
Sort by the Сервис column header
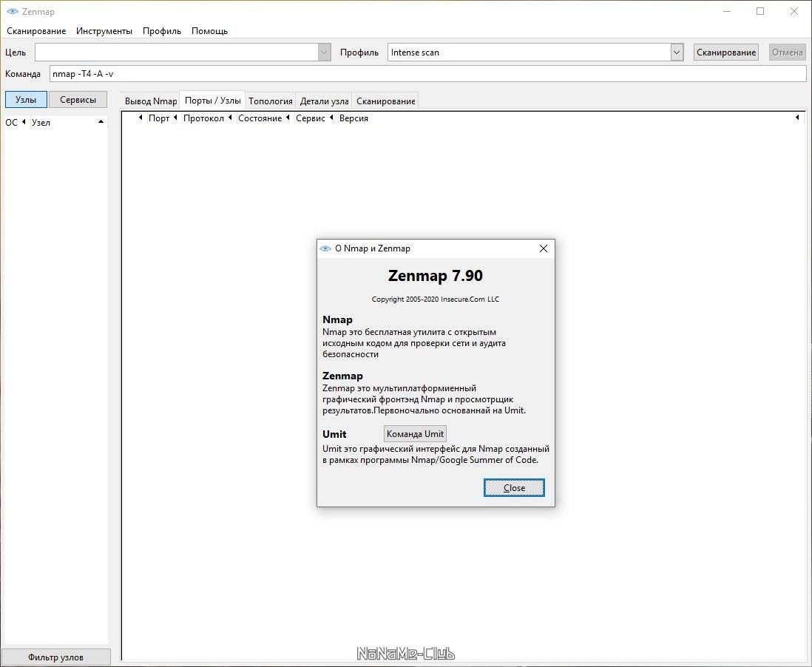click(310, 118)
